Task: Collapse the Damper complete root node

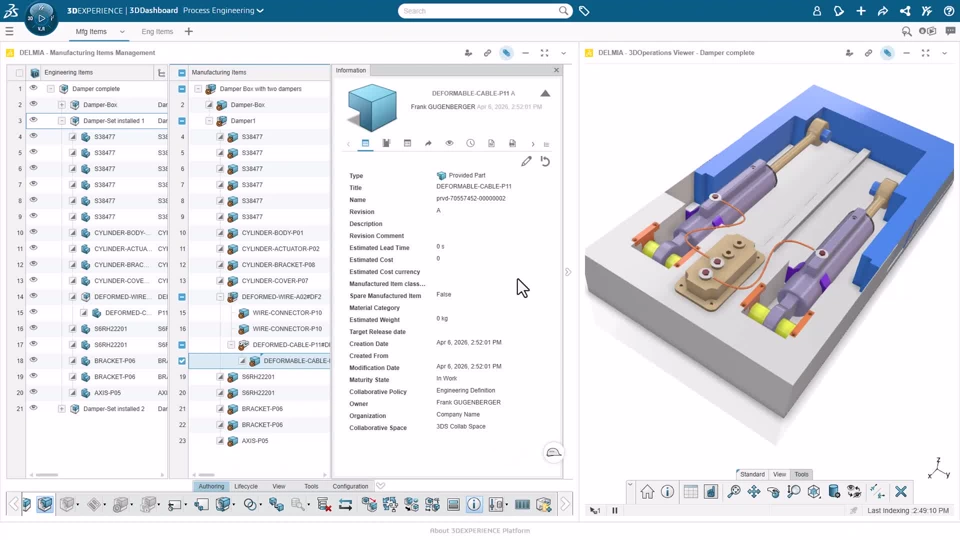Action: [51, 89]
